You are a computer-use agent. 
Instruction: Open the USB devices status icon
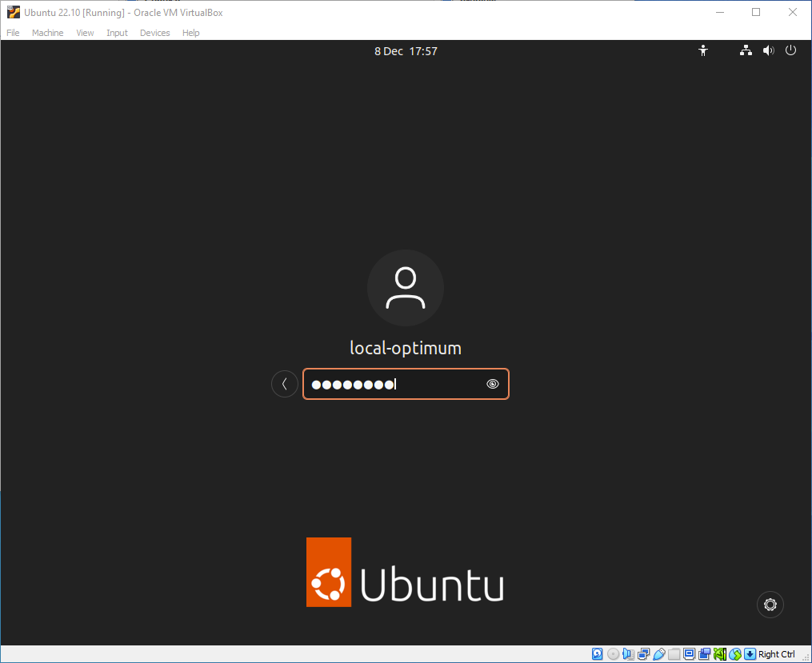coord(658,654)
